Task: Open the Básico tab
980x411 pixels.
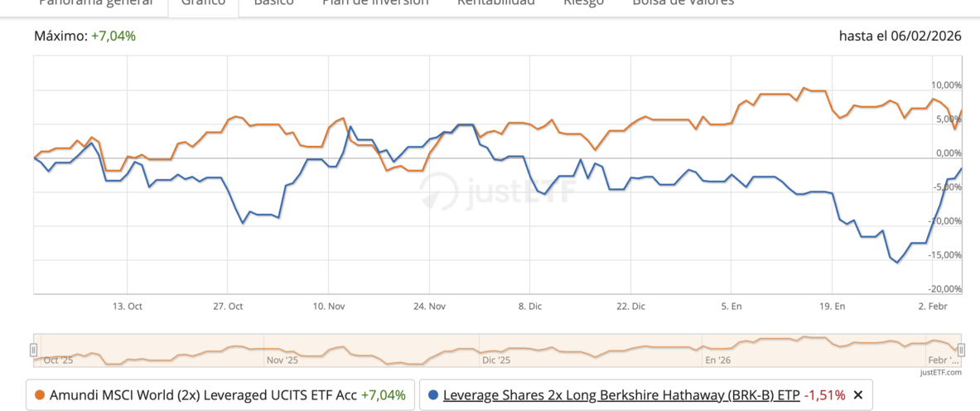Action: 273,2
